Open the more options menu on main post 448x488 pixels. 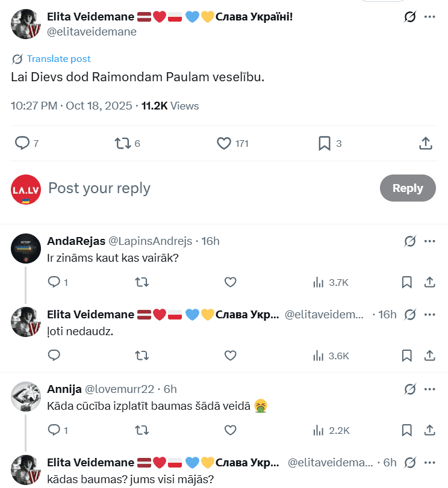point(429,17)
